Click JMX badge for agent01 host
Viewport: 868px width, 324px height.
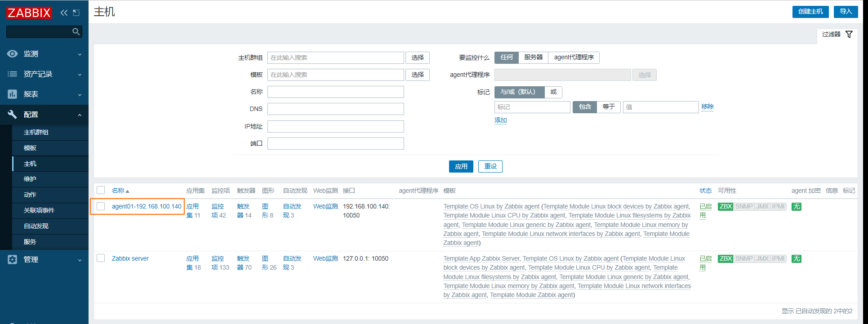coord(762,207)
